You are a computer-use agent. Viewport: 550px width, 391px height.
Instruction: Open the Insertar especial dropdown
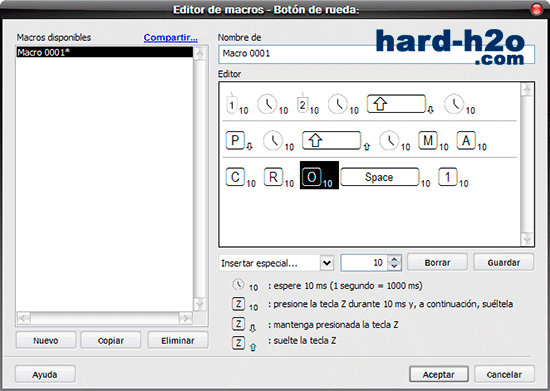point(327,263)
